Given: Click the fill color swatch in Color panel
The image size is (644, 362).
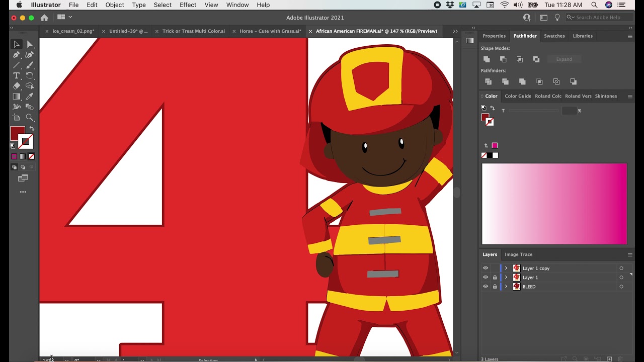Looking at the screenshot, I should coord(485,118).
